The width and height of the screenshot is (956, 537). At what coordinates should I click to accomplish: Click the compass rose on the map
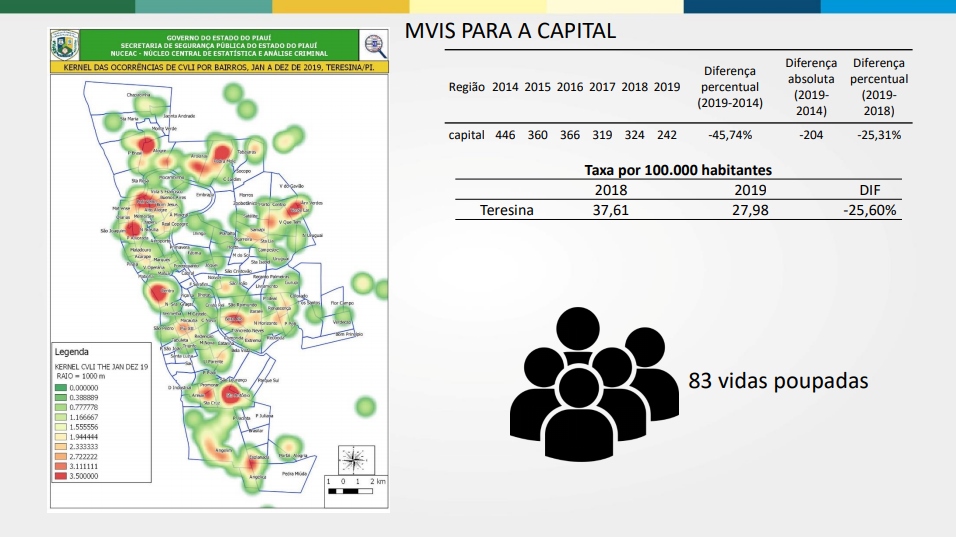point(356,460)
